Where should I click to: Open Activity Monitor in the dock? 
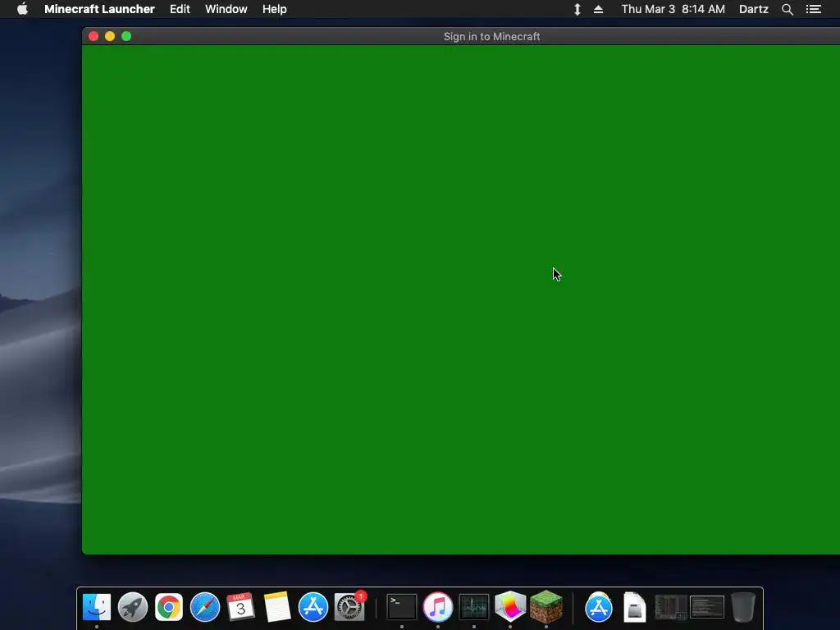tap(474, 607)
